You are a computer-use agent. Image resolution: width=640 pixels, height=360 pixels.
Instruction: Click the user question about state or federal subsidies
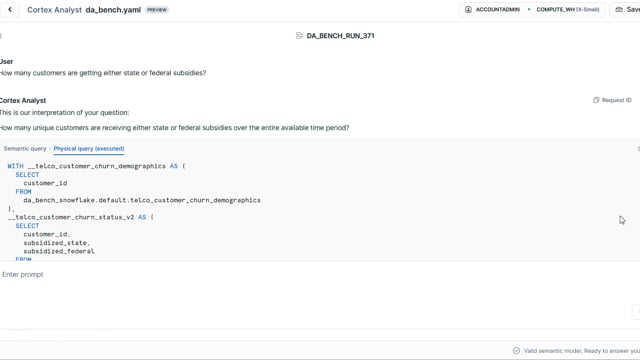[x=102, y=73]
